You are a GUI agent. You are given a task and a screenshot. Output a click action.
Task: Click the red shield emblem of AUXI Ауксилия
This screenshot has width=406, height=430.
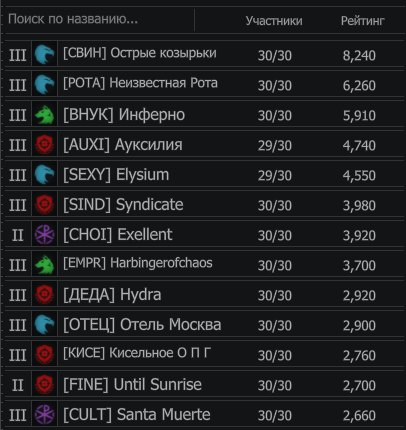[45, 144]
